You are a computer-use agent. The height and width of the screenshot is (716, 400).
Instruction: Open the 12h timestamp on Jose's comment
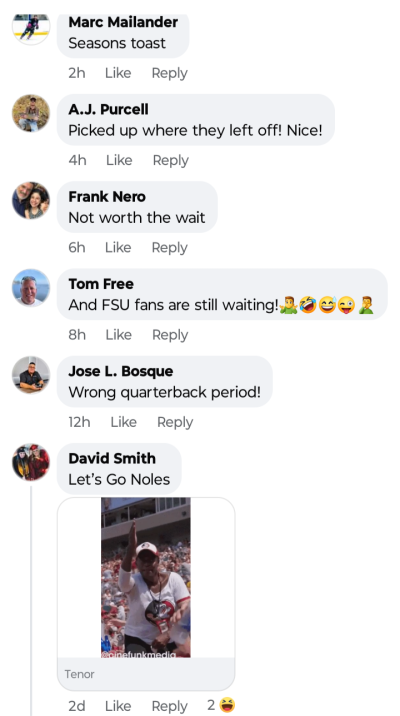click(x=79, y=422)
